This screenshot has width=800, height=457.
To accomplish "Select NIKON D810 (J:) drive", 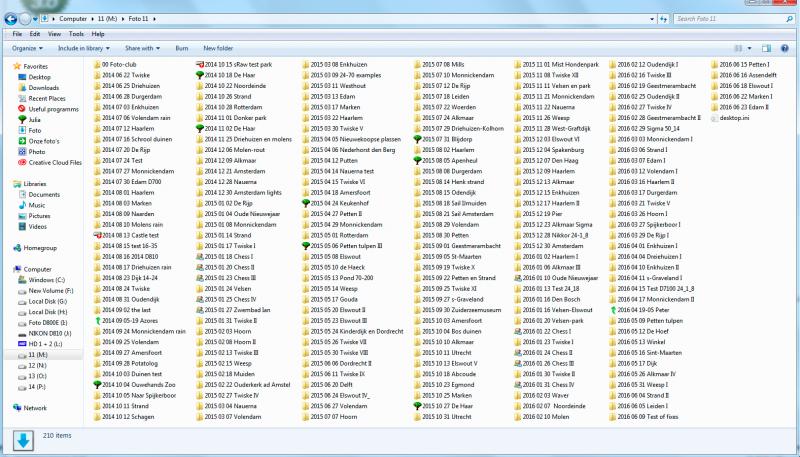I will (50, 334).
